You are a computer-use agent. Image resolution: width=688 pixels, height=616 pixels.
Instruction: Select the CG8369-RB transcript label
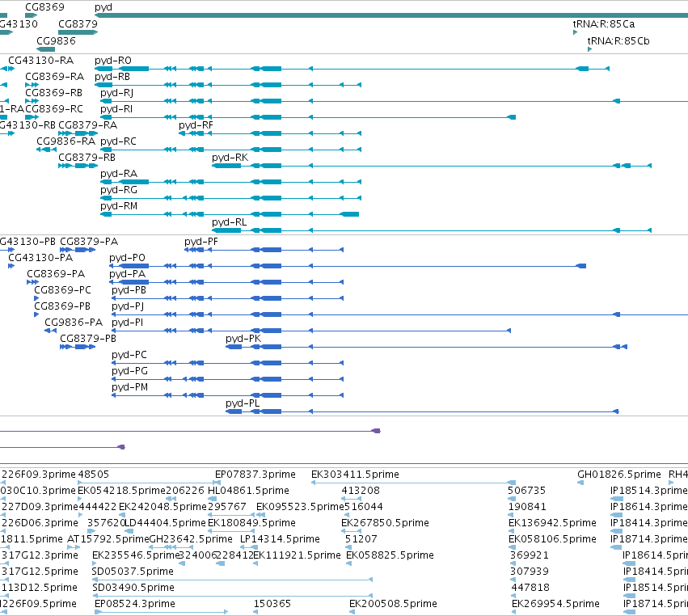point(54,93)
